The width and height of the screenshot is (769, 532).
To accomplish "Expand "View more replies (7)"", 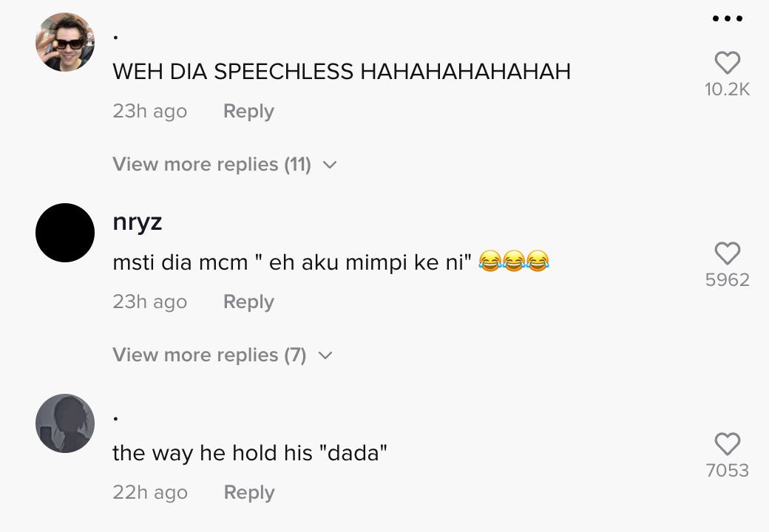I will pos(209,355).
